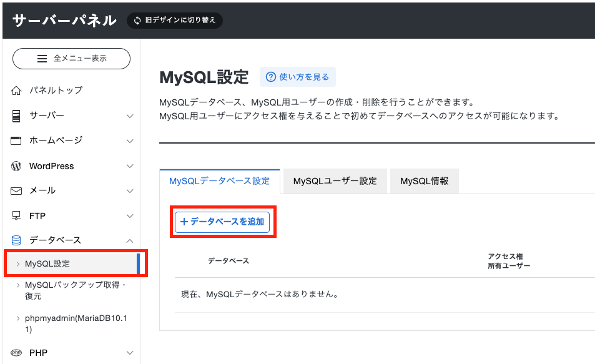
Task: Select MySQL設定 in the sidebar
Action: (x=72, y=263)
